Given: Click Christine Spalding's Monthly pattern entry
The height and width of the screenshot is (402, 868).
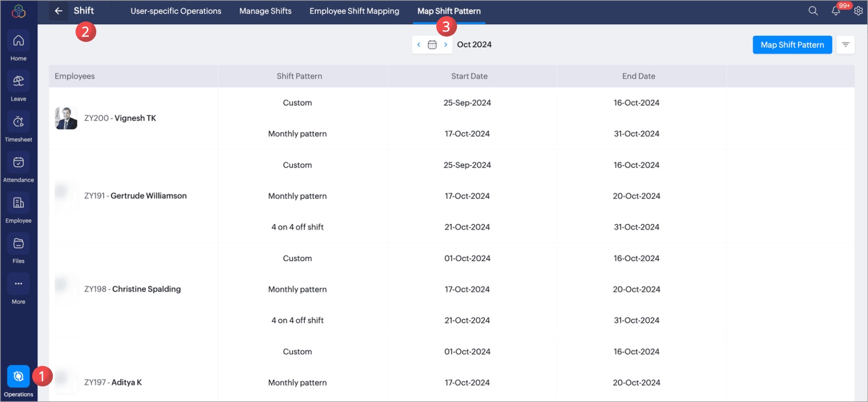Looking at the screenshot, I should point(298,289).
